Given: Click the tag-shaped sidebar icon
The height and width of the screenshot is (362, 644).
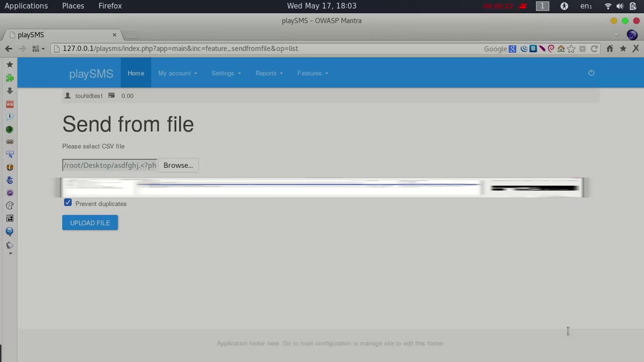Looking at the screenshot, I should click(10, 245).
